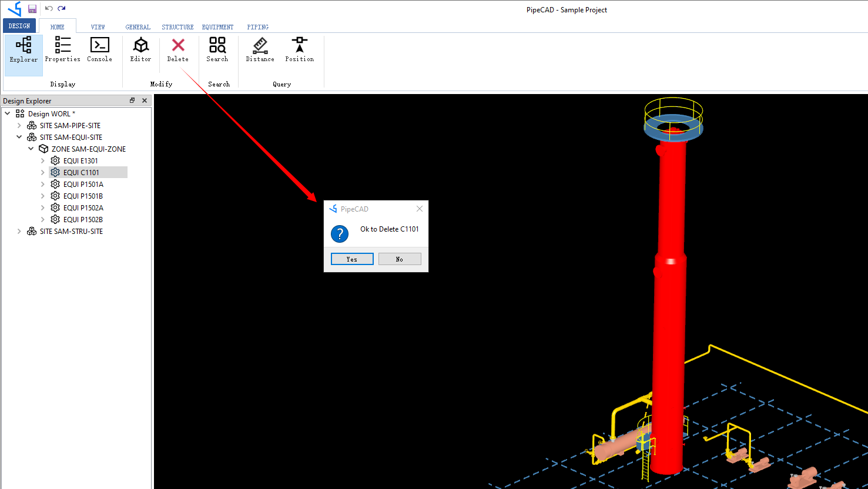Click the Design WORL grid icon
This screenshot has width=868, height=489.
click(x=20, y=113)
